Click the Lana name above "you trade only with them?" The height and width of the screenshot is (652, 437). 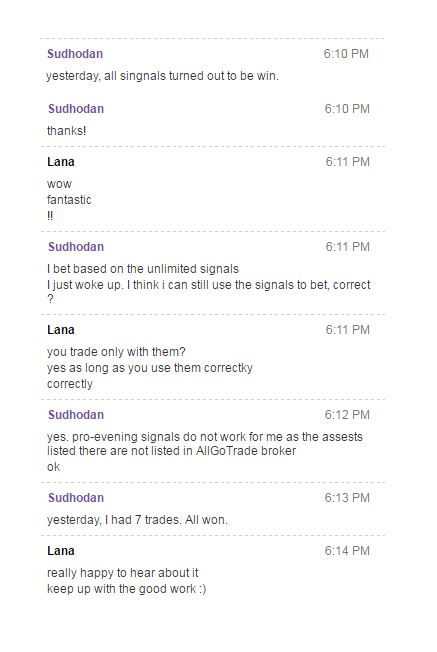coord(61,330)
